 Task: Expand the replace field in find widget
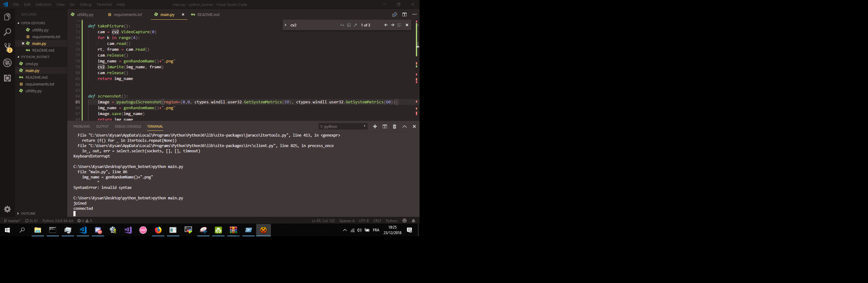pos(285,25)
